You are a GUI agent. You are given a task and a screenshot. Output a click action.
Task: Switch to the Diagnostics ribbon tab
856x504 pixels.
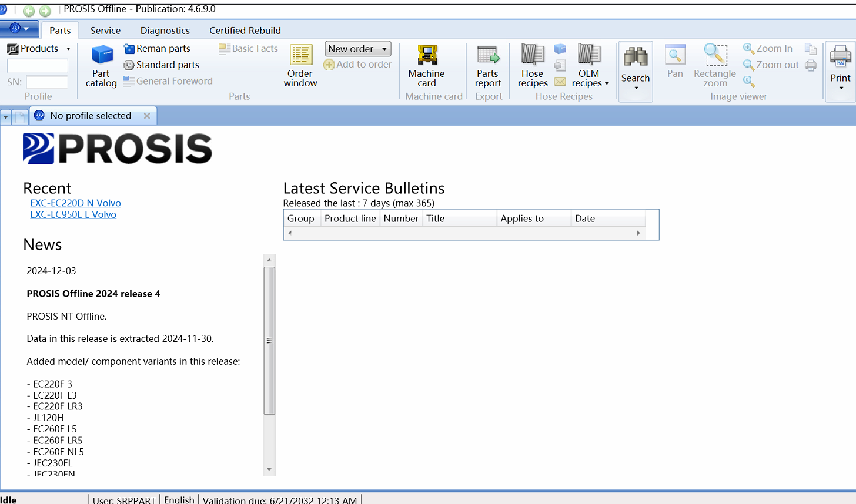(x=165, y=31)
